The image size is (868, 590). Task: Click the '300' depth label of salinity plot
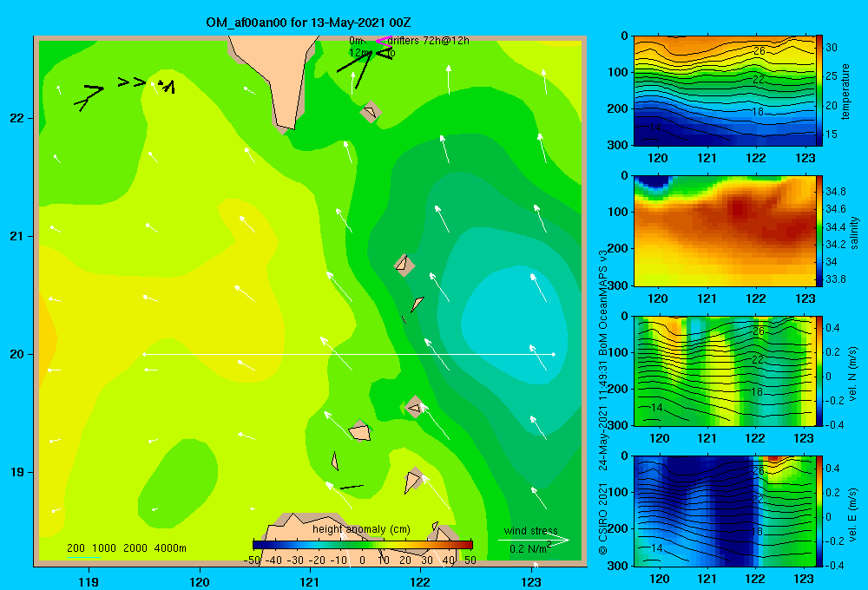tap(619, 285)
